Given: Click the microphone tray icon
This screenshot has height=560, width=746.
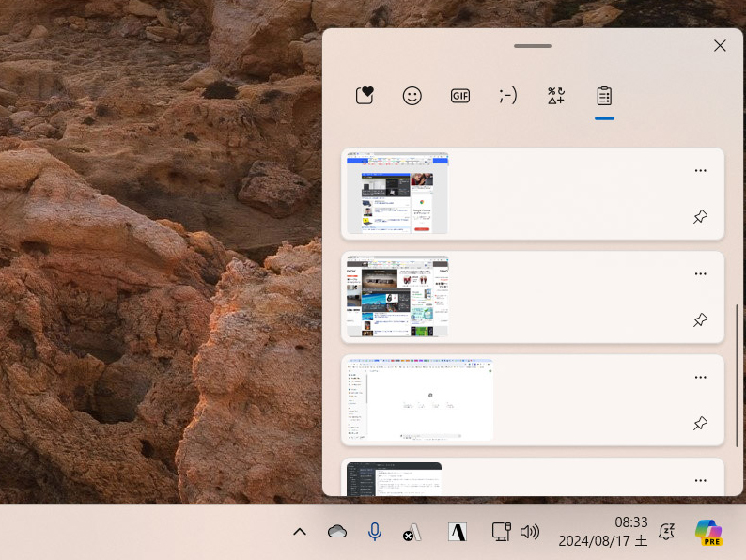Looking at the screenshot, I should point(375,532).
